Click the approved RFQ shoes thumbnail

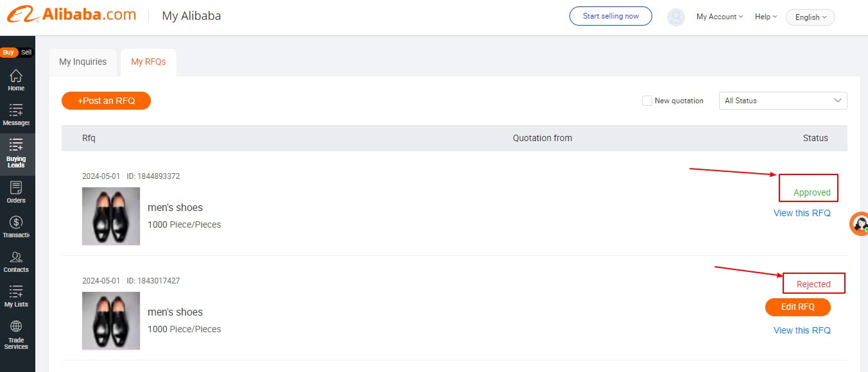pos(111,216)
